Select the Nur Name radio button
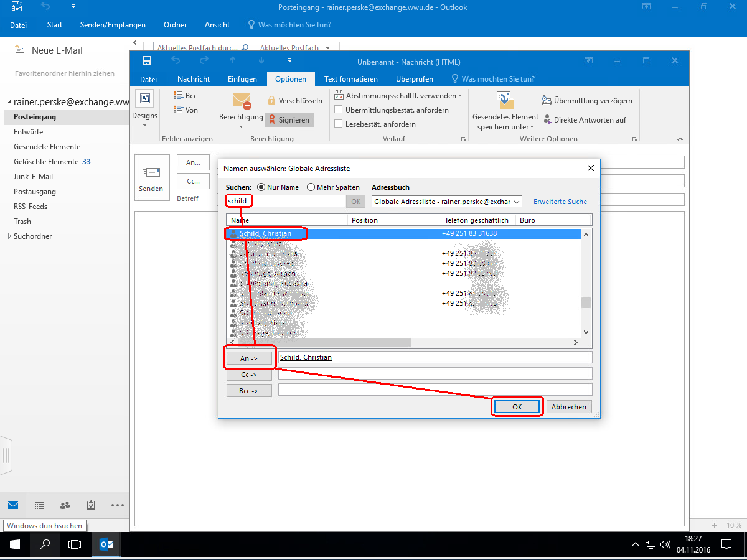 point(261,187)
